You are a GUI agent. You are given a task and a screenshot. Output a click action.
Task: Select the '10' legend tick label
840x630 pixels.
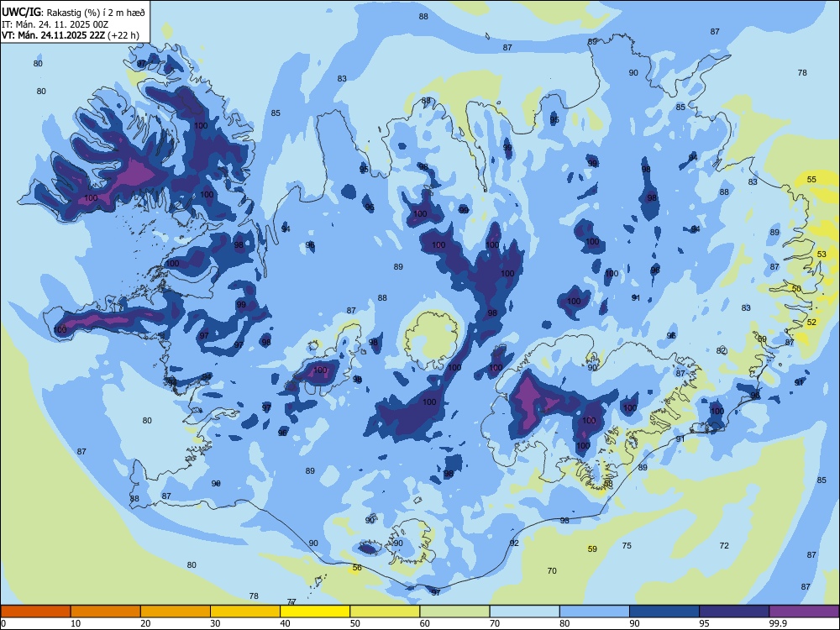point(76,623)
